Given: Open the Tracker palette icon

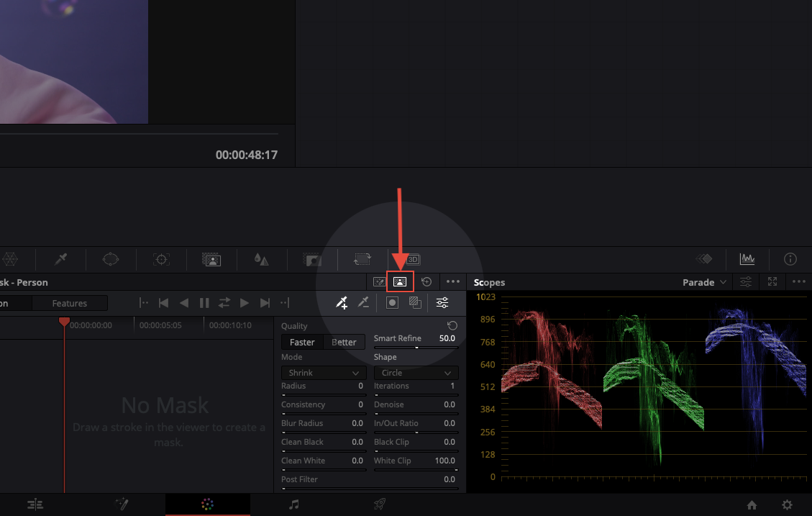Looking at the screenshot, I should click(162, 259).
